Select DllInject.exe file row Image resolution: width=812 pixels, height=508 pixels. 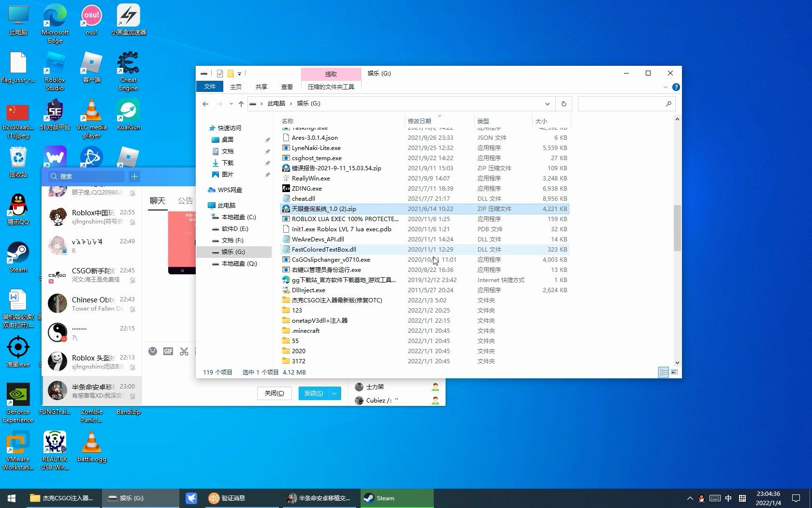424,290
